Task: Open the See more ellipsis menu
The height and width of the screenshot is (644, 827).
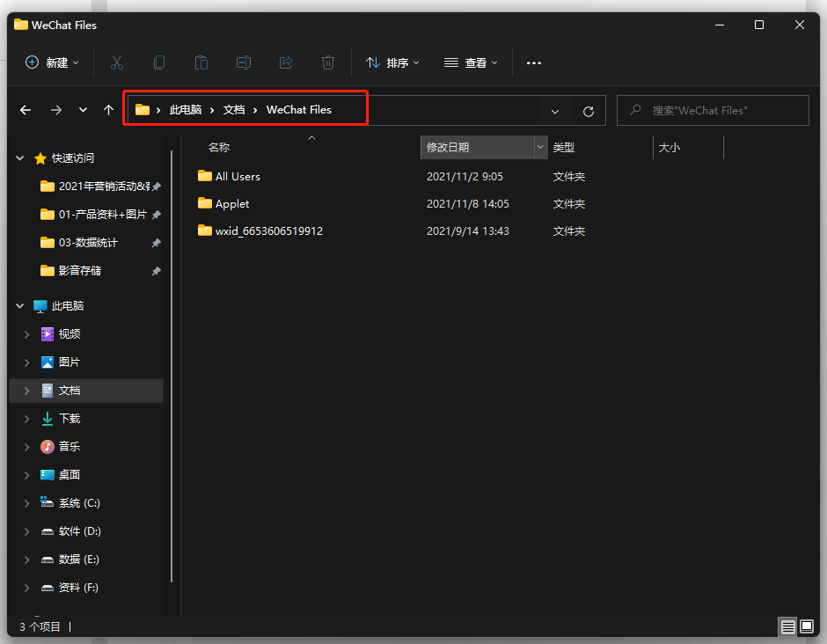Action: click(533, 62)
